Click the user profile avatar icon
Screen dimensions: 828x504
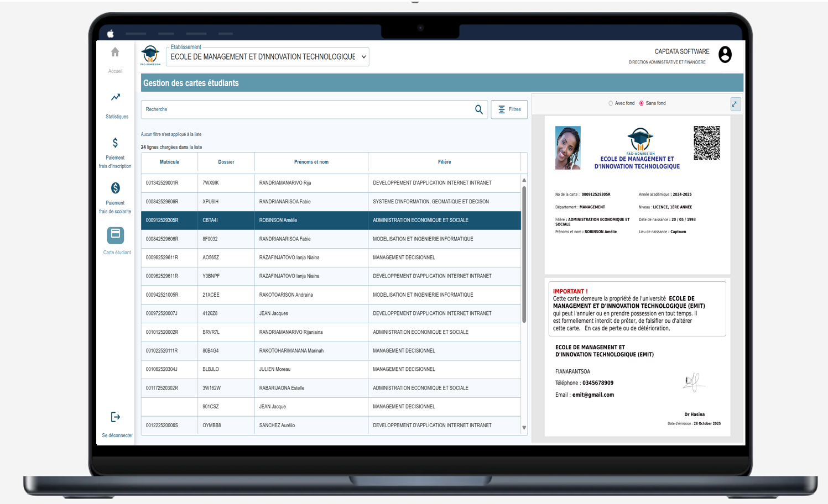(725, 55)
